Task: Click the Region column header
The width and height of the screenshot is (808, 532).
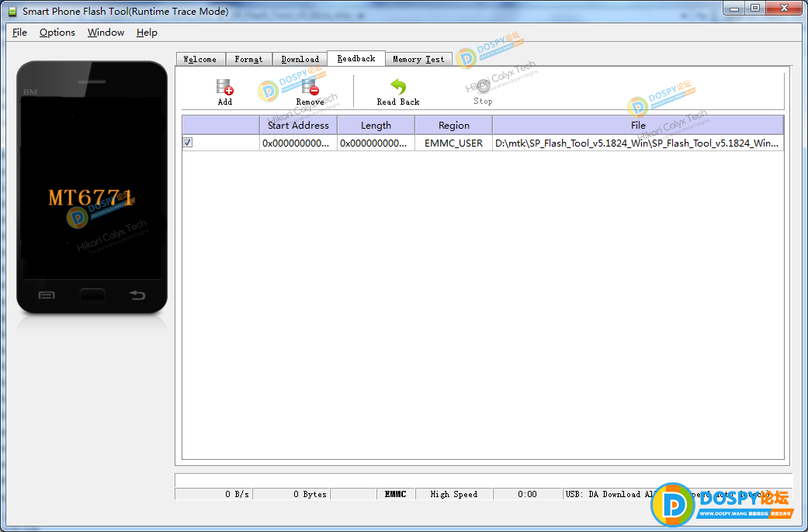Action: click(453, 126)
